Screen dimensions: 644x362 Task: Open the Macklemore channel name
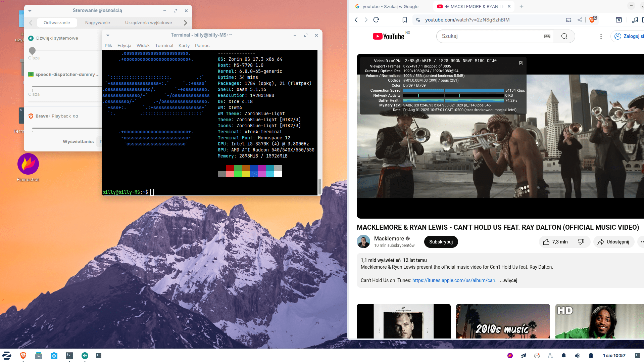click(x=389, y=238)
